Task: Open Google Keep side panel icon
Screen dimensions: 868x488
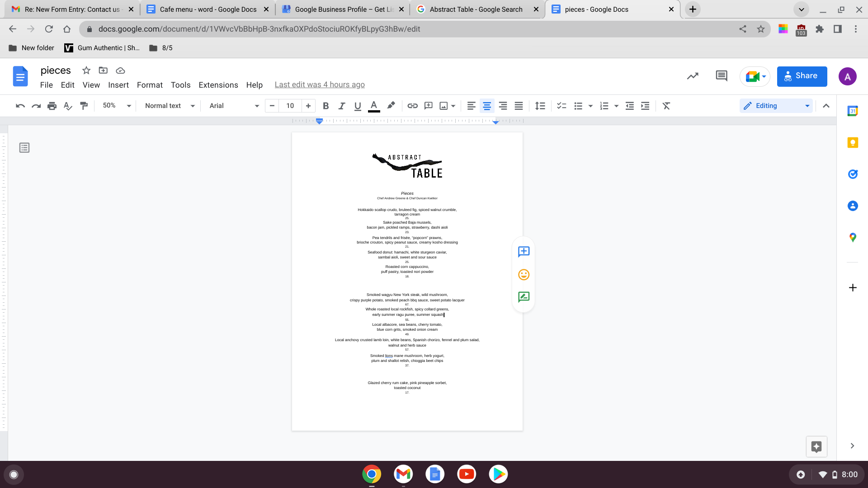Action: pyautogui.click(x=853, y=143)
